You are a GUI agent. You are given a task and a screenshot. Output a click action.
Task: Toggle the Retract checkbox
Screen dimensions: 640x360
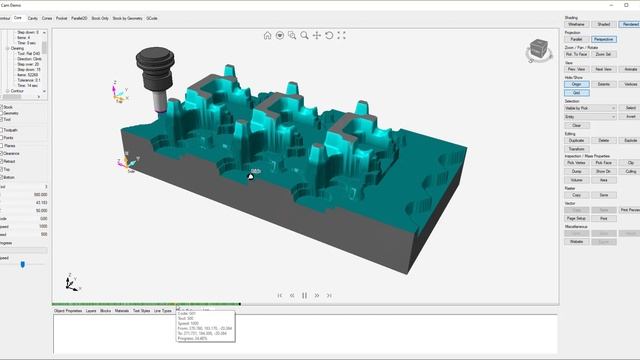tap(1, 161)
